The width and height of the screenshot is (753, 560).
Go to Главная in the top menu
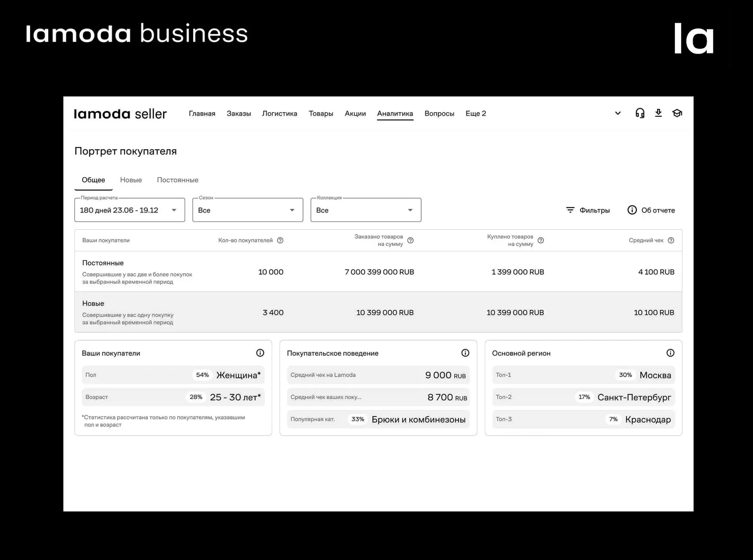pyautogui.click(x=202, y=114)
